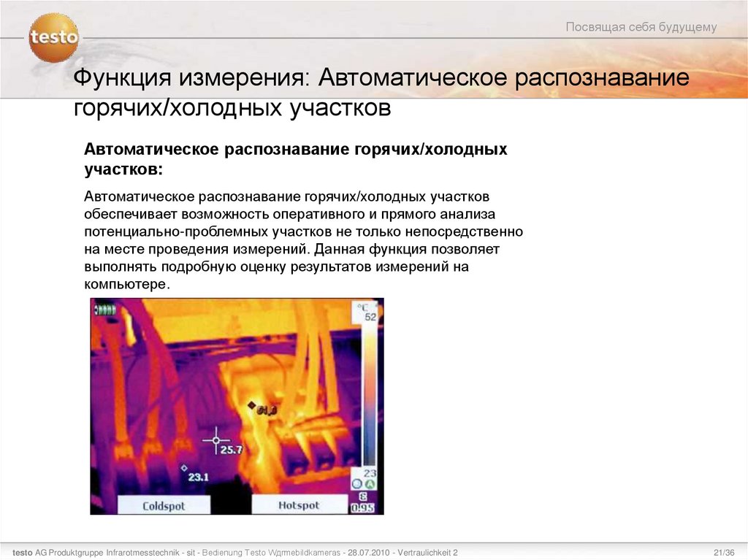The width and height of the screenshot is (748, 560).
Task: Click the thermal camera image
Action: point(237,407)
